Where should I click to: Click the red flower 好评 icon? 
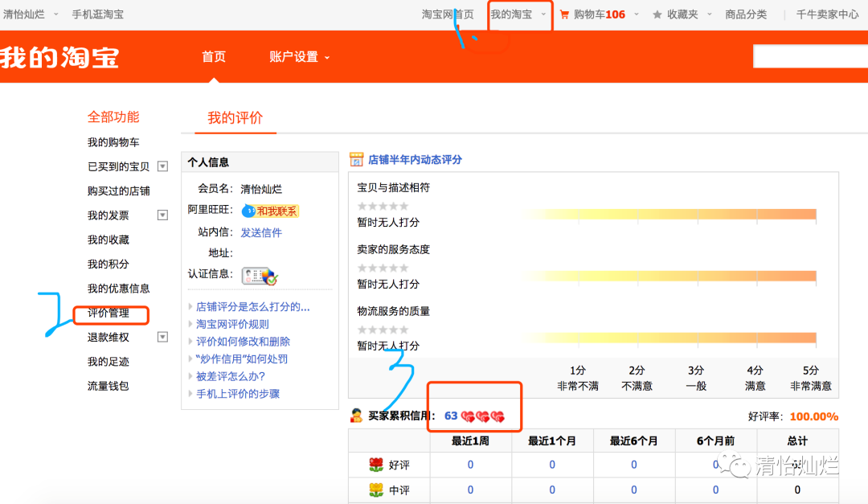point(376,465)
